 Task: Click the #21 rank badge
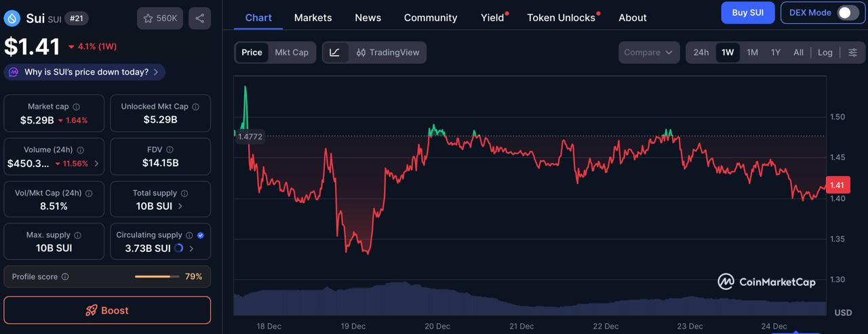click(x=77, y=18)
